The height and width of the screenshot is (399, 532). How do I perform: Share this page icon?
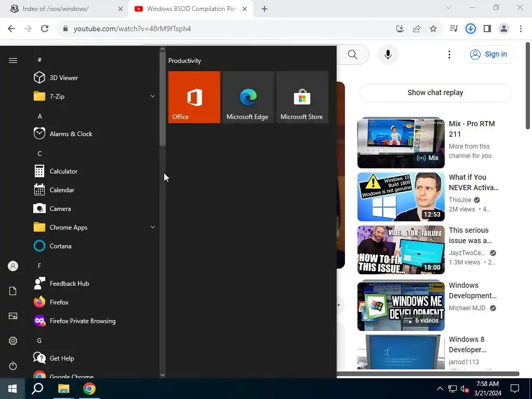[417, 29]
